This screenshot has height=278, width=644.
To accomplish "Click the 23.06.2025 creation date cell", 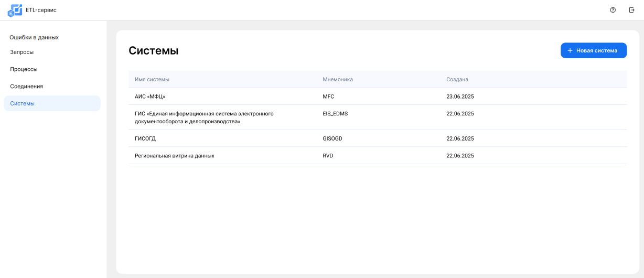I will coord(460,97).
